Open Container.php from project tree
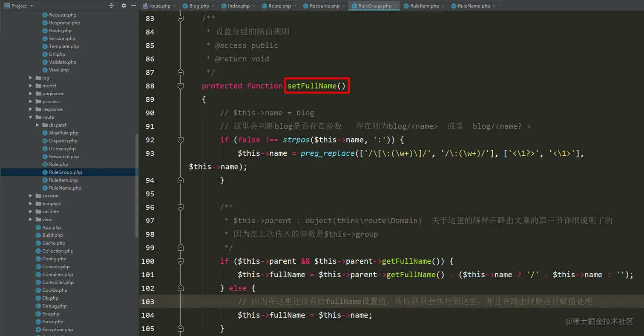 pyautogui.click(x=57, y=274)
